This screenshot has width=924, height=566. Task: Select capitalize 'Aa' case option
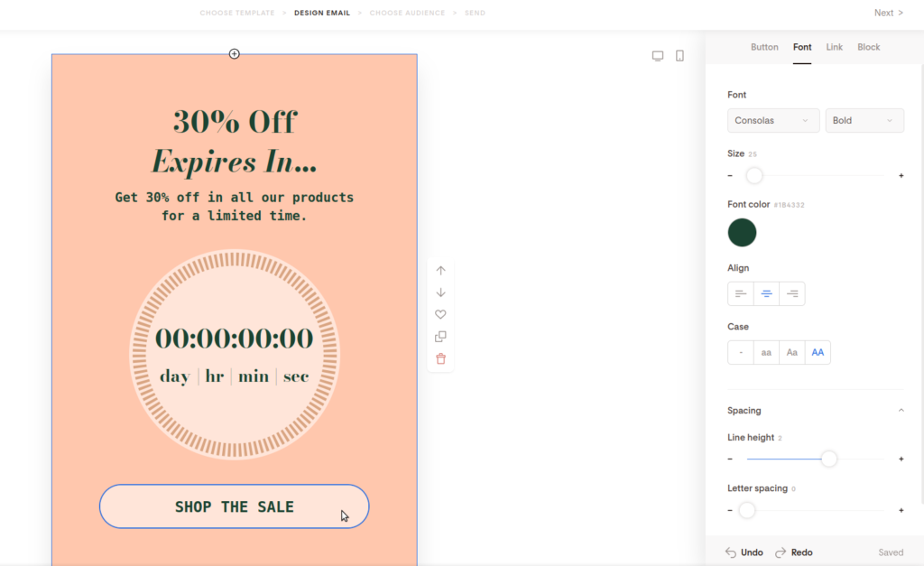[x=792, y=353]
